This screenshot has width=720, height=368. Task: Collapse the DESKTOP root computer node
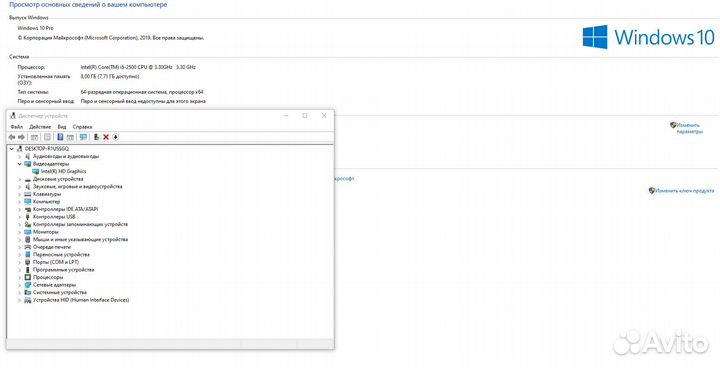coord(11,149)
